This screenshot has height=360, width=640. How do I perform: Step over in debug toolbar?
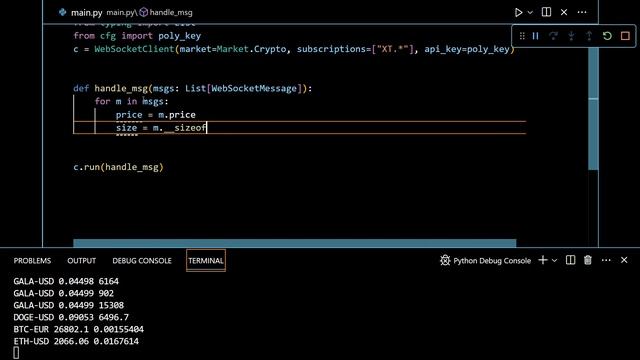pyautogui.click(x=553, y=36)
